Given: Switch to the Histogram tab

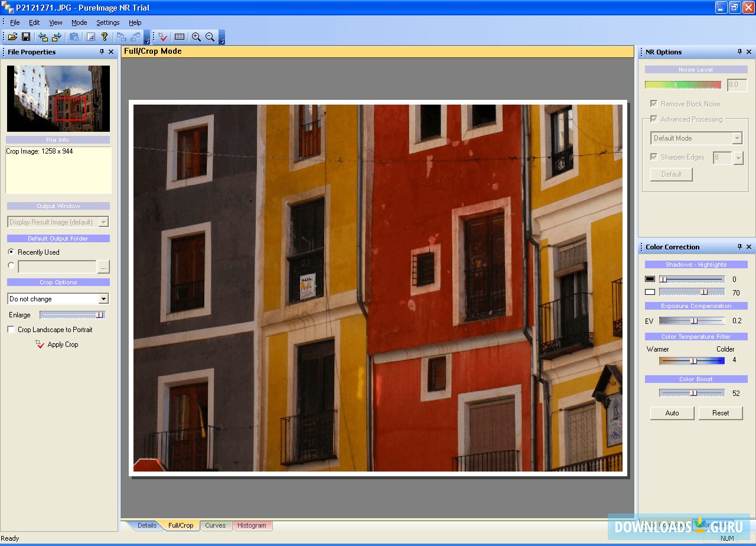Looking at the screenshot, I should point(252,525).
